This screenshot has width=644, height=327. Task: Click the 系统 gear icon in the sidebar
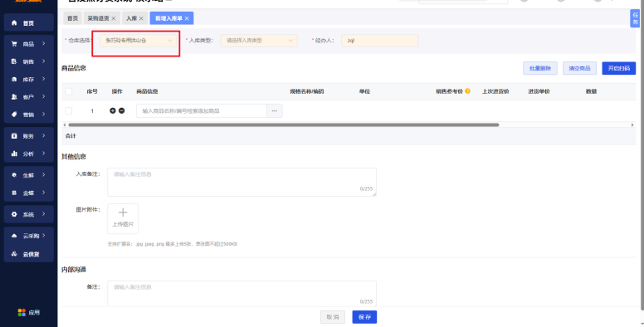(14, 214)
